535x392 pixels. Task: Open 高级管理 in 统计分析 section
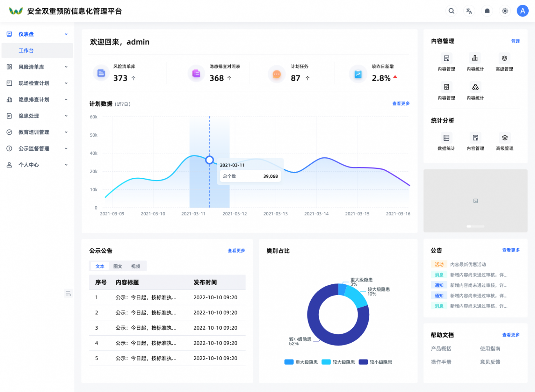tap(504, 142)
